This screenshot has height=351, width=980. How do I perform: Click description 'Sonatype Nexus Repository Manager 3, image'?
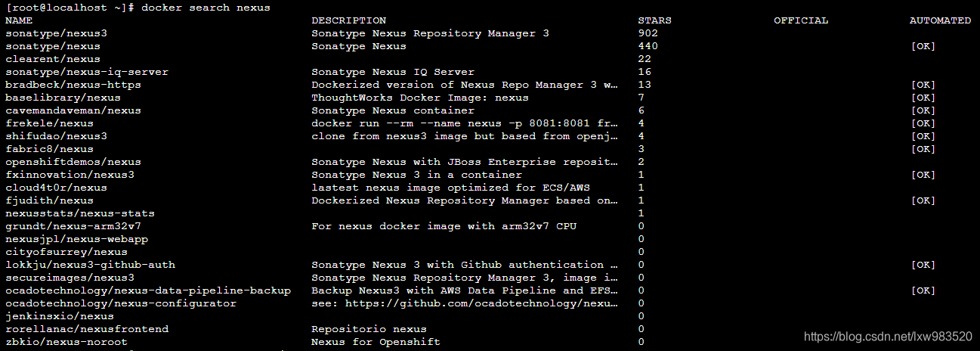click(x=465, y=278)
